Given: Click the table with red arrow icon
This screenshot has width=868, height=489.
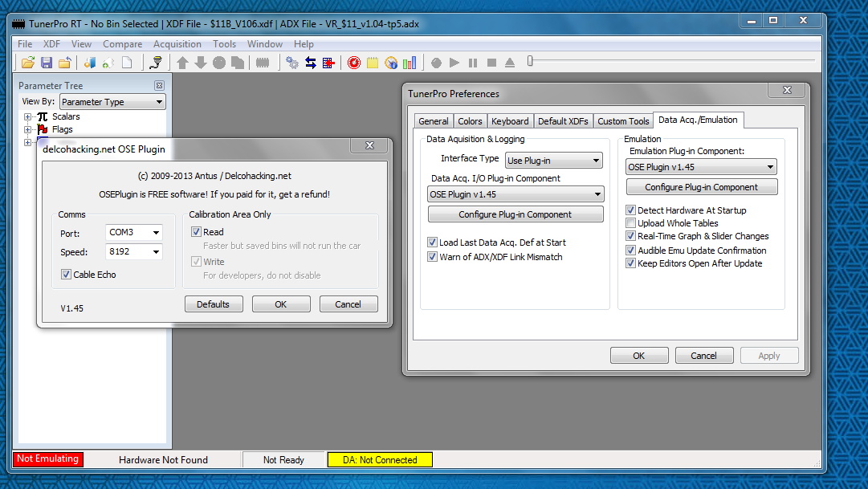Looking at the screenshot, I should (329, 63).
